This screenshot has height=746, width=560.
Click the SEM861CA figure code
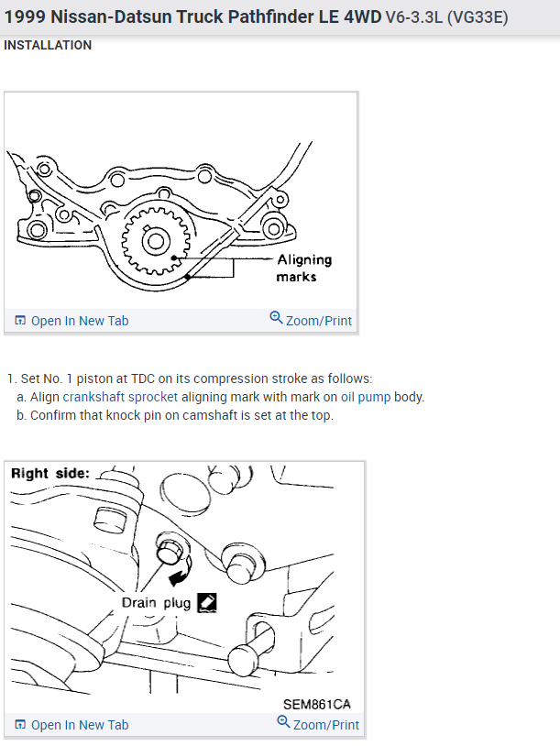pyautogui.click(x=316, y=704)
